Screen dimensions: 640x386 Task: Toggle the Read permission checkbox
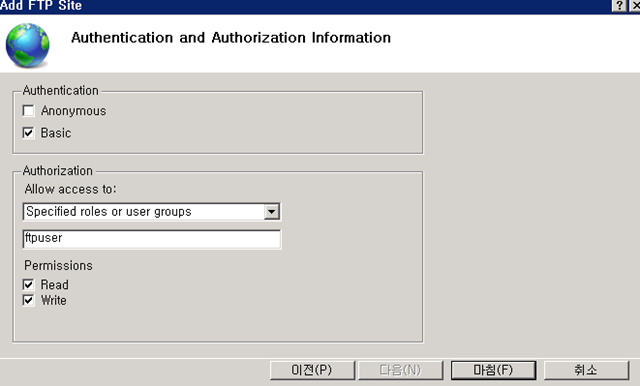[x=28, y=284]
